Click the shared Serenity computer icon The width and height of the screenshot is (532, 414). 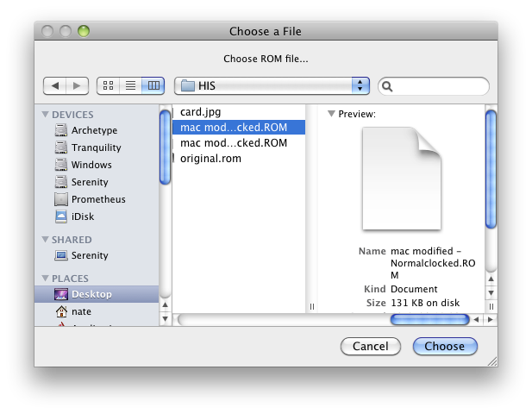pyautogui.click(x=61, y=255)
